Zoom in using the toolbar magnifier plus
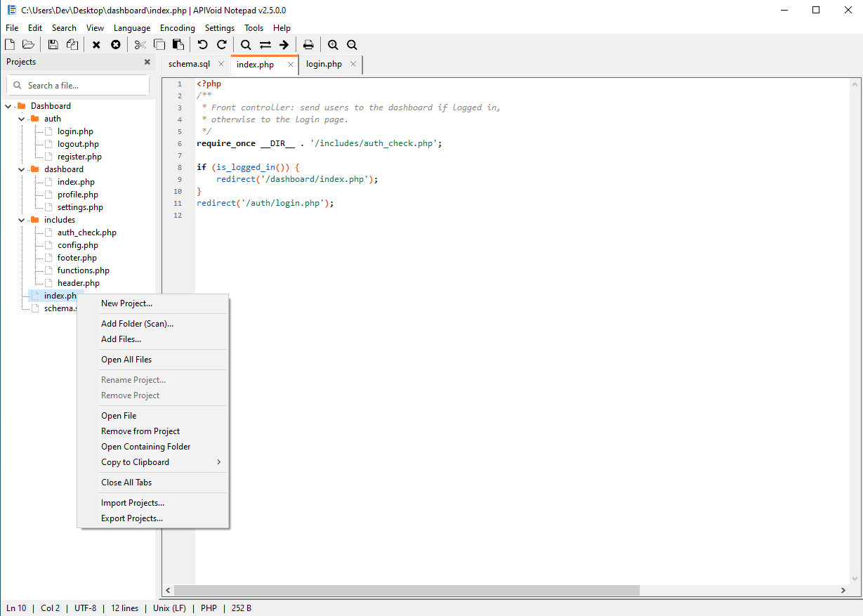Screen dimensions: 863x616 (x=333, y=45)
